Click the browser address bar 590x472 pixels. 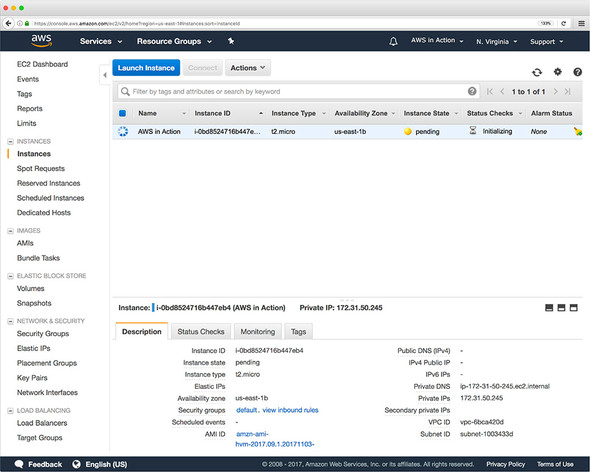282,23
